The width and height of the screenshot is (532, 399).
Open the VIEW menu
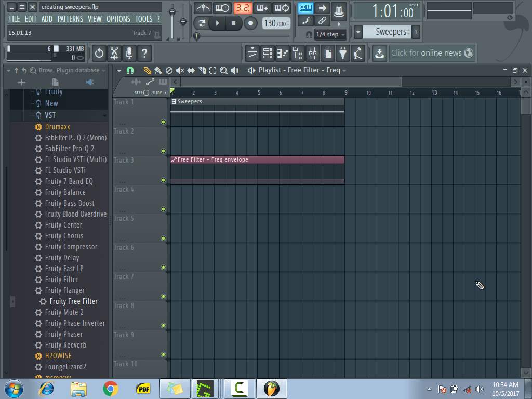point(95,19)
